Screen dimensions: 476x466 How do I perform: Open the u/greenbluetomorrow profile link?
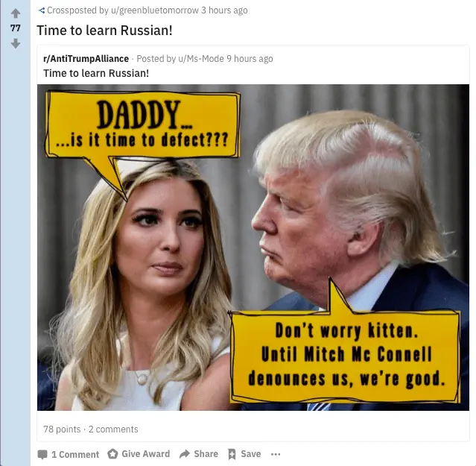[x=154, y=10]
